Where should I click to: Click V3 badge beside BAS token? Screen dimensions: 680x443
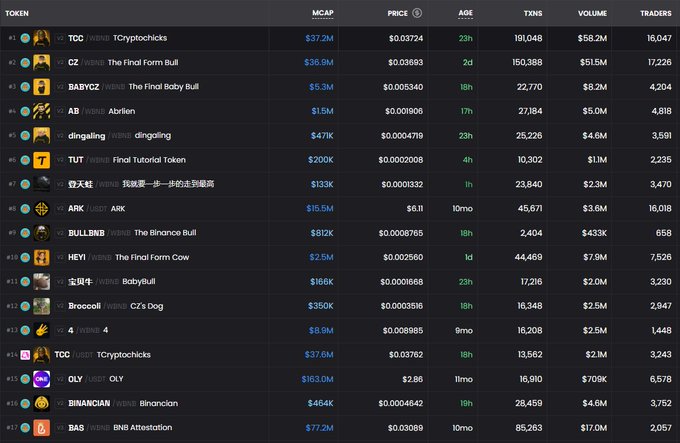click(60, 427)
